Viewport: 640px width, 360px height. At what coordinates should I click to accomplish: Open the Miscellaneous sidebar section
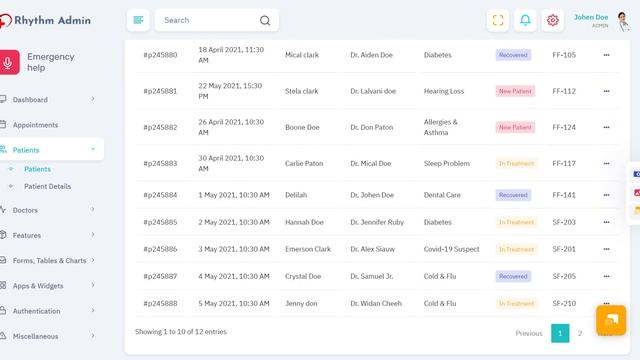pos(36,336)
